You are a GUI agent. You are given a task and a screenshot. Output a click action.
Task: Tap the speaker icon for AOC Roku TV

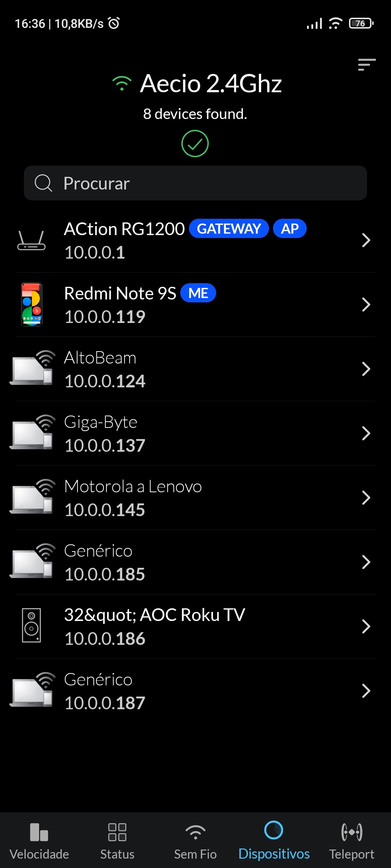(x=31, y=625)
